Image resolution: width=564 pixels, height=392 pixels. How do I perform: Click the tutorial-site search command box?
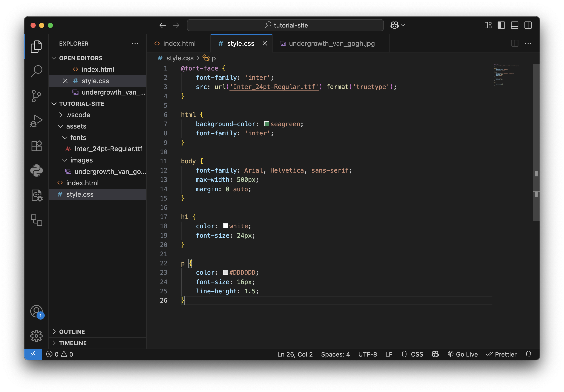coord(285,25)
